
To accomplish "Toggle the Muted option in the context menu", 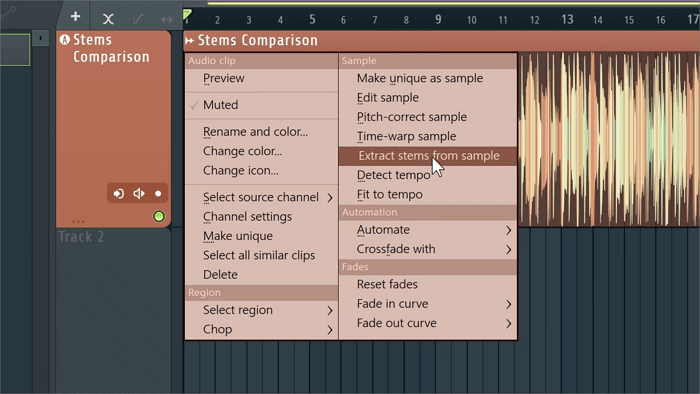I will pyautogui.click(x=261, y=105).
